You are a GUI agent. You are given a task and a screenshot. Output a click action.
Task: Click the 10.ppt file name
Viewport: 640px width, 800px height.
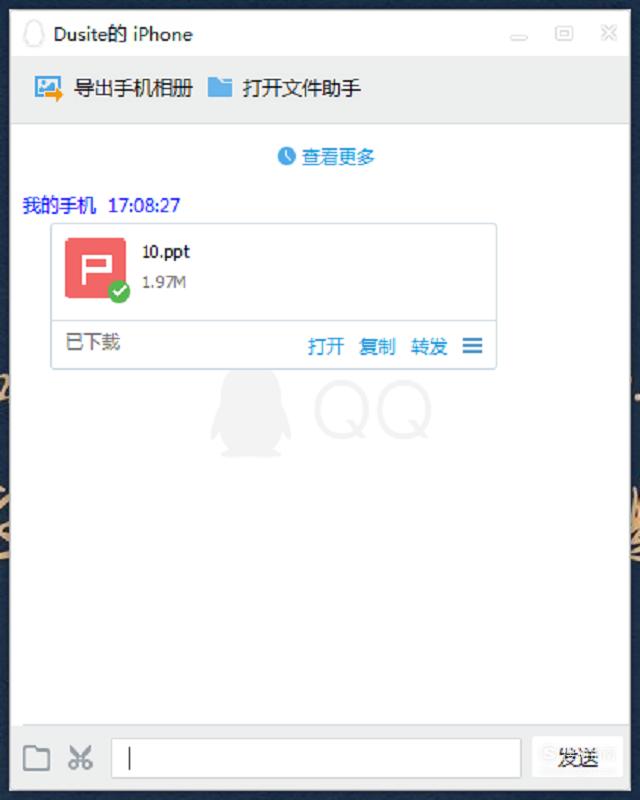[166, 252]
